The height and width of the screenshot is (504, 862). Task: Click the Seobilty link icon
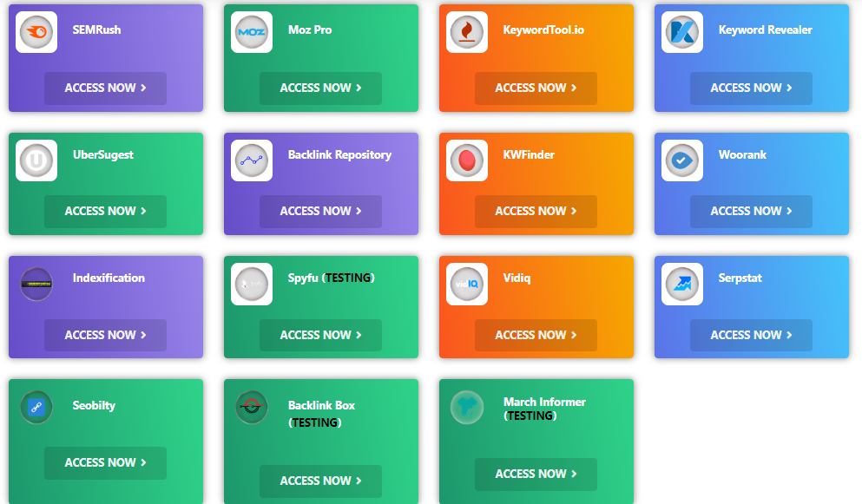click(36, 407)
